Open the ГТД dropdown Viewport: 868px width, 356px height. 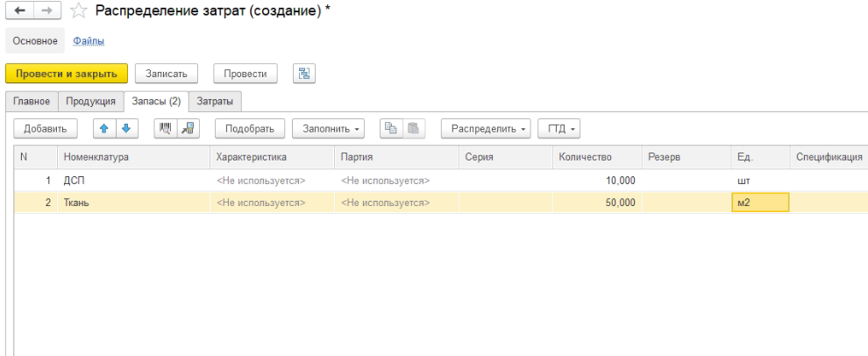pos(559,128)
